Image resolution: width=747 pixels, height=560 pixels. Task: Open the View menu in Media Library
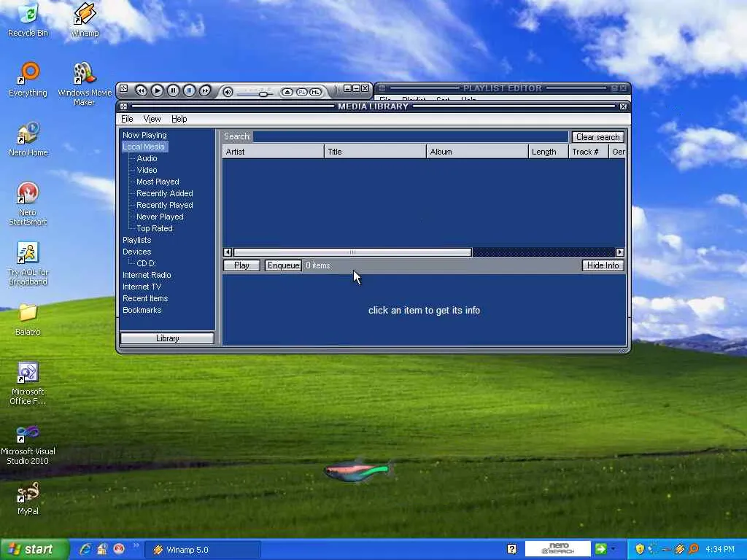click(152, 119)
